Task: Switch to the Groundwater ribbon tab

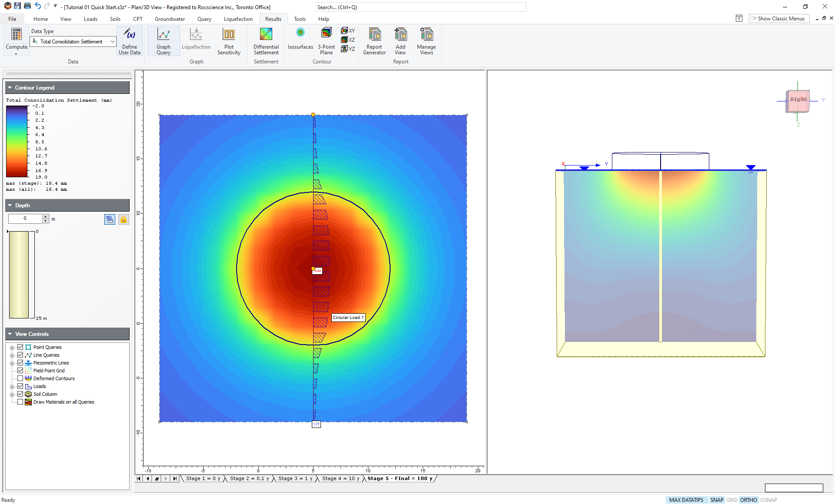Action: [x=170, y=19]
